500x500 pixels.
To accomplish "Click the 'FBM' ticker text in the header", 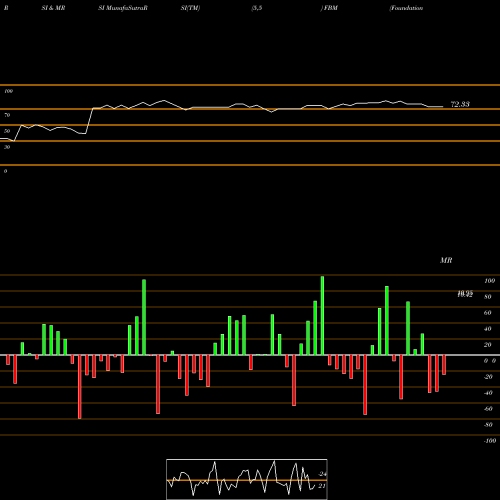I will pos(331,8).
